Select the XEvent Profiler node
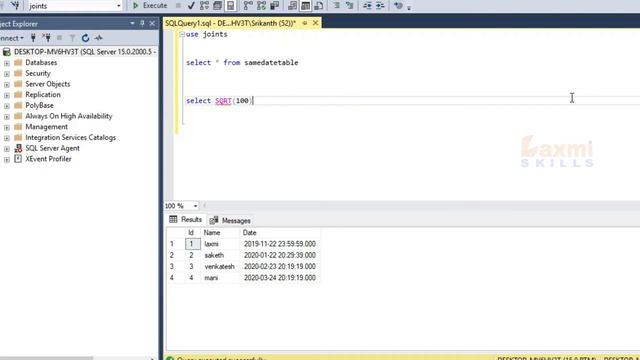Image resolution: width=640 pixels, height=360 pixels. [48, 159]
